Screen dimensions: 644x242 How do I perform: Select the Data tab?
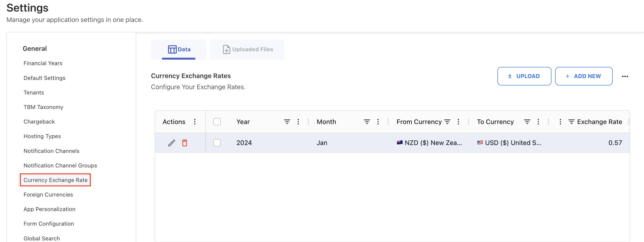179,49
